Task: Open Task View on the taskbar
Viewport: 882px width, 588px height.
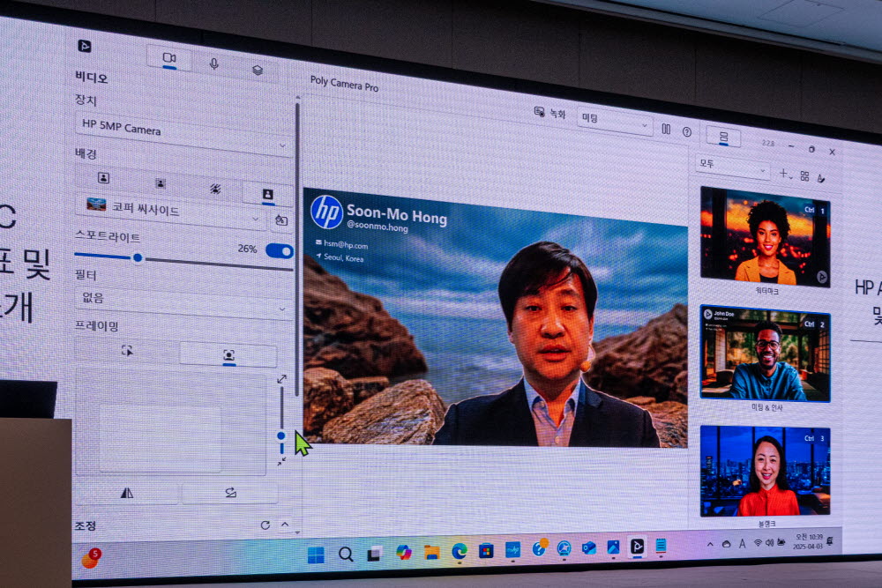Action: pyautogui.click(x=374, y=554)
